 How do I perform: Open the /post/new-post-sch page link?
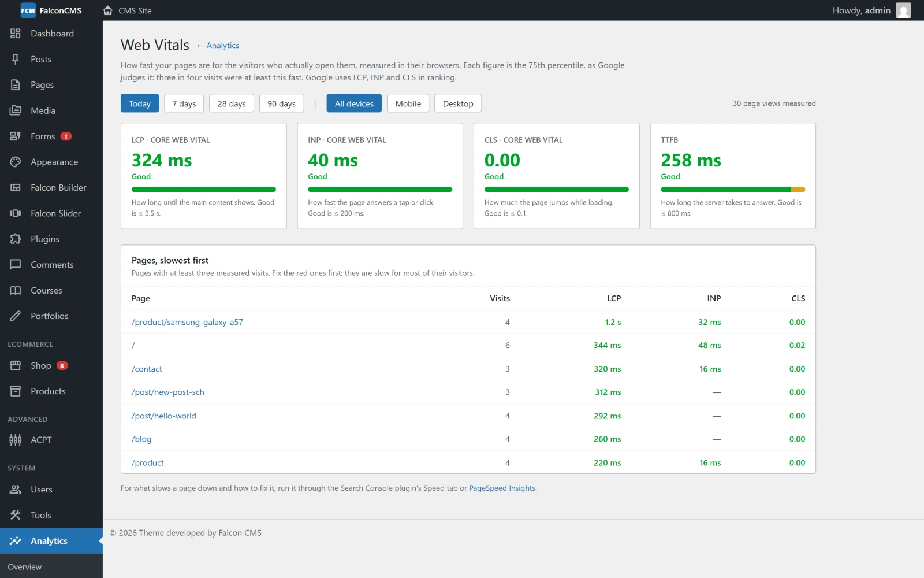pos(168,392)
